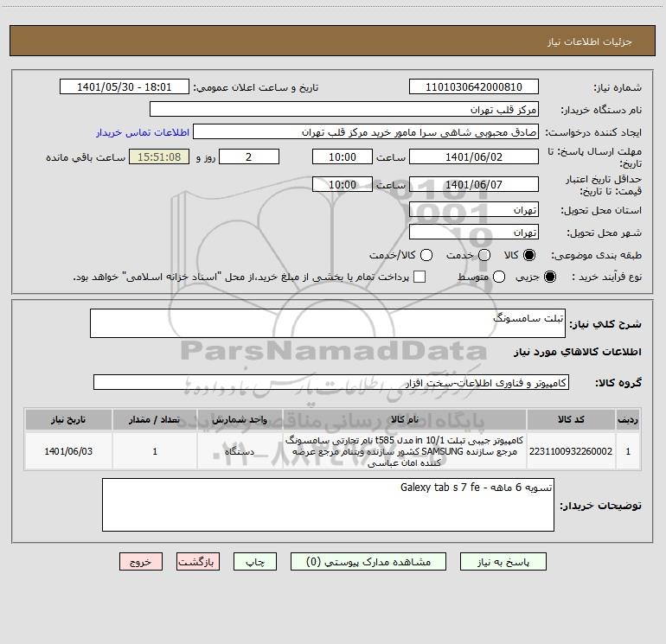
Task: Click the response deadline time field 10:00
Action: pyautogui.click(x=343, y=156)
